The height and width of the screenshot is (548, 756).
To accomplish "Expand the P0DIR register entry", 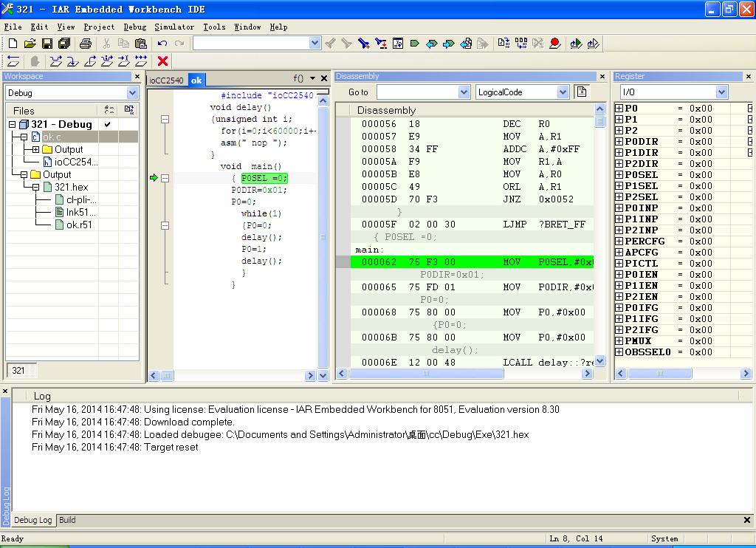I will 619,141.
